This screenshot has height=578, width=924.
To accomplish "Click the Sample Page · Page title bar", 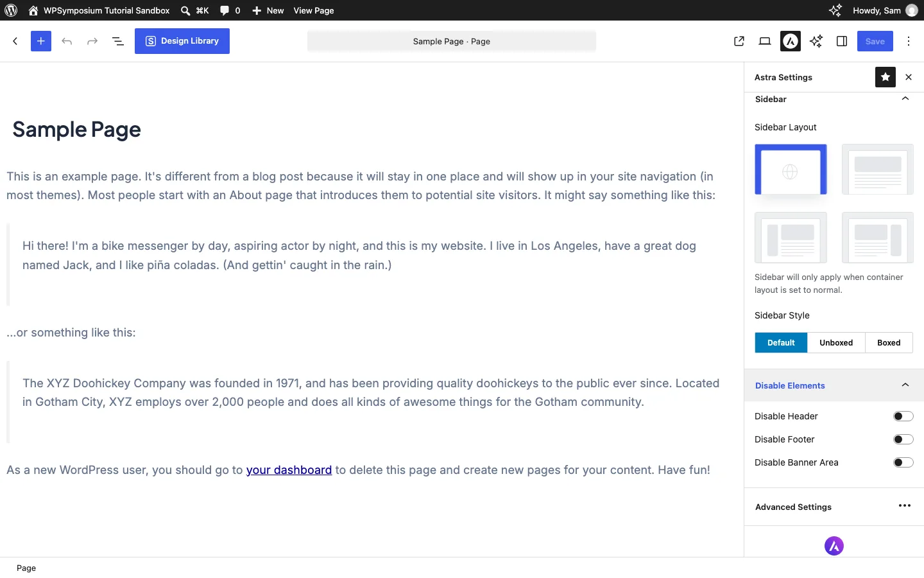I will point(452,41).
